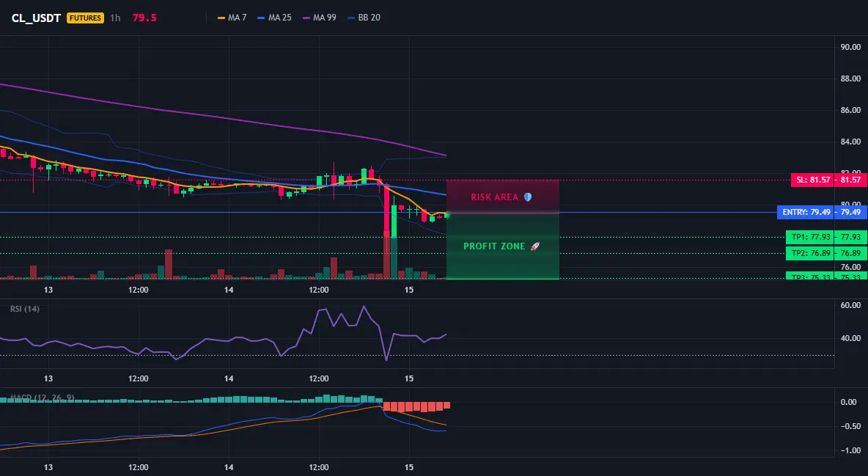Select the 1h timeframe label
Viewport: 868px width, 476px height.
115,18
